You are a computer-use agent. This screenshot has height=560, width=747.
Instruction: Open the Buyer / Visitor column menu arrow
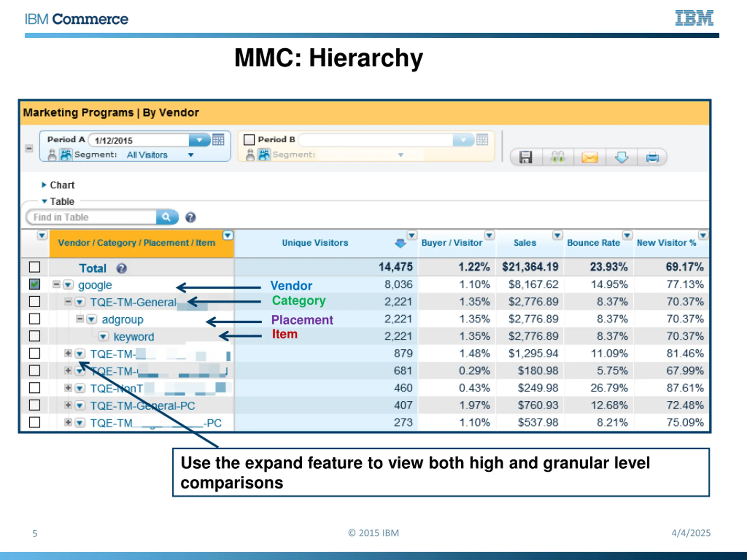tap(489, 235)
